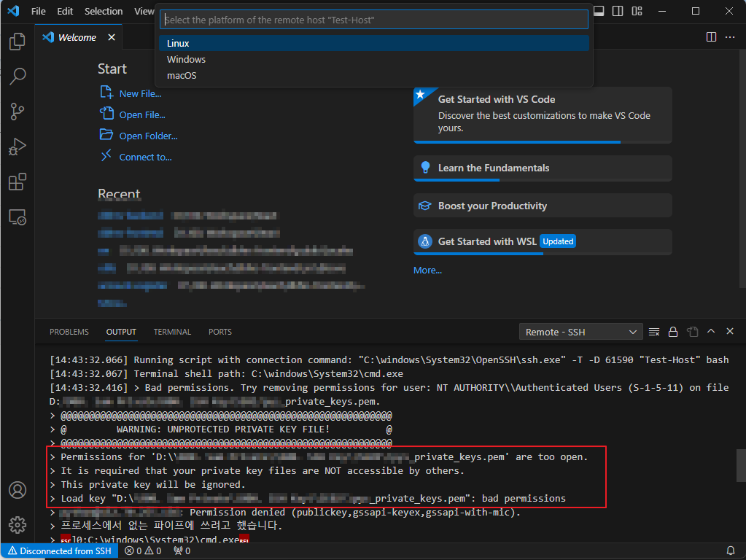Open the Search view in activity bar
The height and width of the screenshot is (560, 746).
[x=18, y=76]
